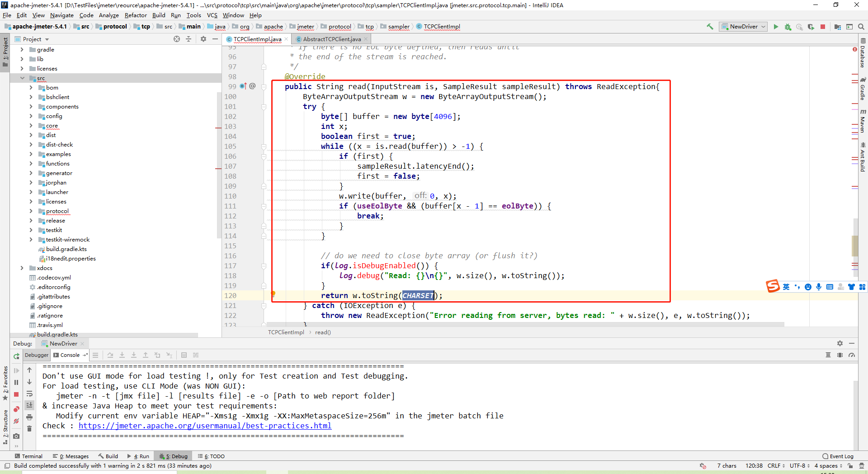Viewport: 868px width, 474px height.
Task: Toggle fold marker at line 105 while loop
Action: 264,147
